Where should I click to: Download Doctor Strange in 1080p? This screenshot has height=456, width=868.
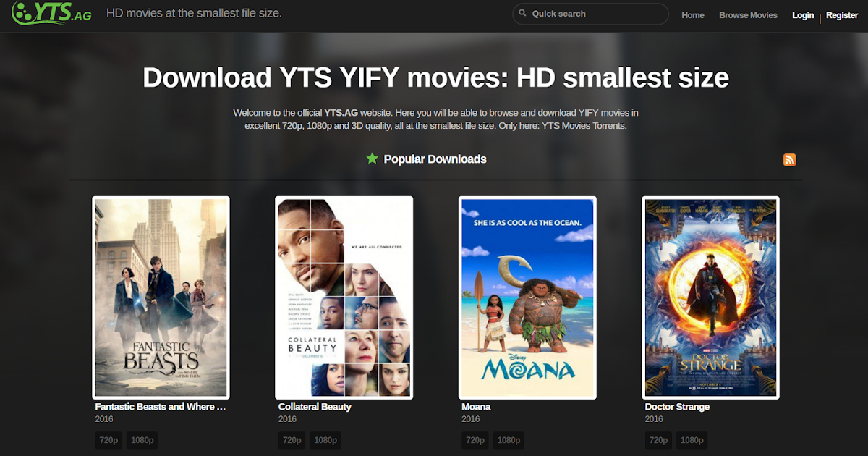click(x=692, y=440)
